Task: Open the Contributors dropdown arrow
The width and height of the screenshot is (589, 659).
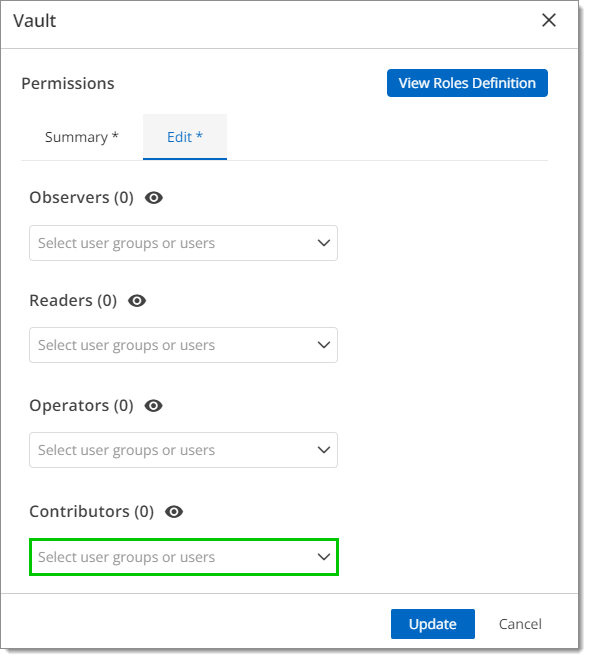Action: 324,557
